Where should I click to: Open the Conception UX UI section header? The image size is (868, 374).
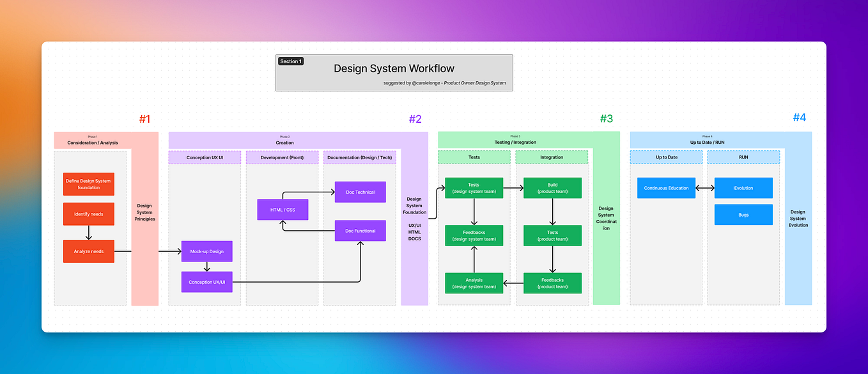(205, 157)
